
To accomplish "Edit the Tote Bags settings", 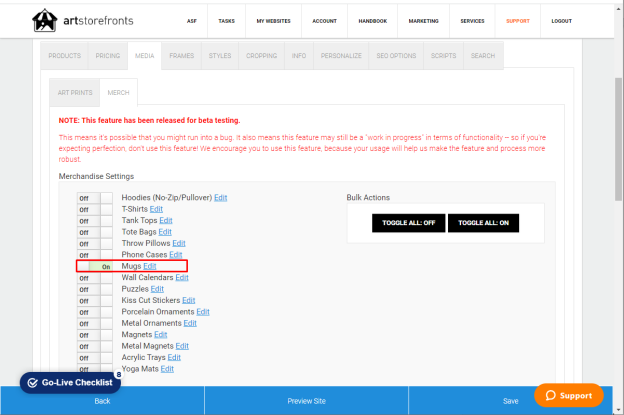I will pyautogui.click(x=165, y=232).
